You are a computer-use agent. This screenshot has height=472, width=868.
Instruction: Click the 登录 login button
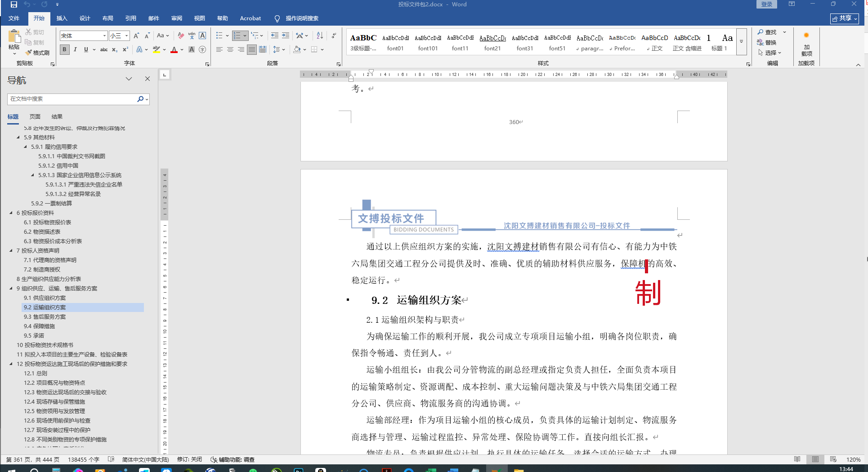[x=767, y=4]
